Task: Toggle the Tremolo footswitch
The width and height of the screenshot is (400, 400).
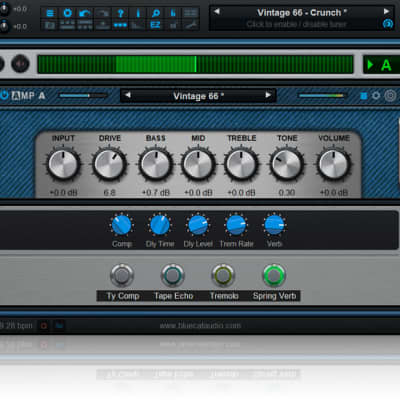Action: (223, 275)
